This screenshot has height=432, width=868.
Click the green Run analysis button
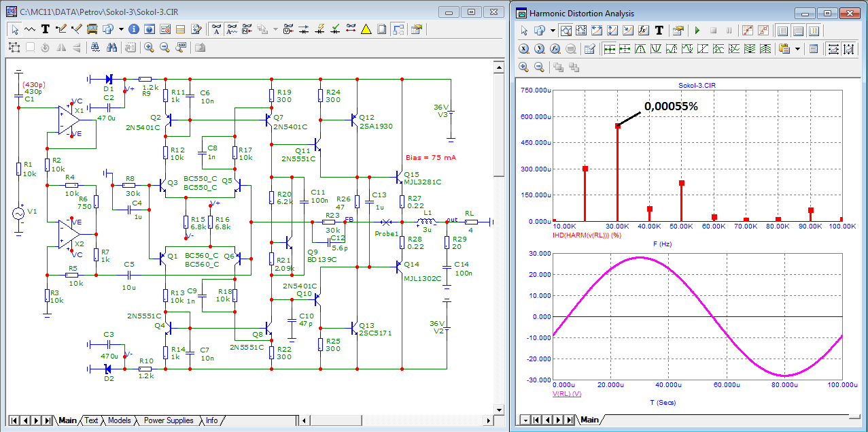pos(697,31)
